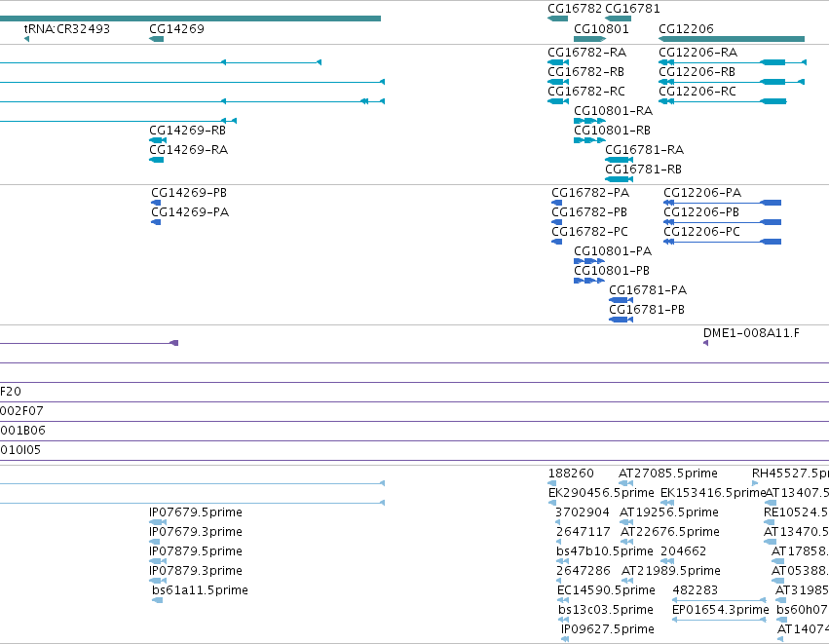Click protein CG16782-PB label

[x=589, y=212]
